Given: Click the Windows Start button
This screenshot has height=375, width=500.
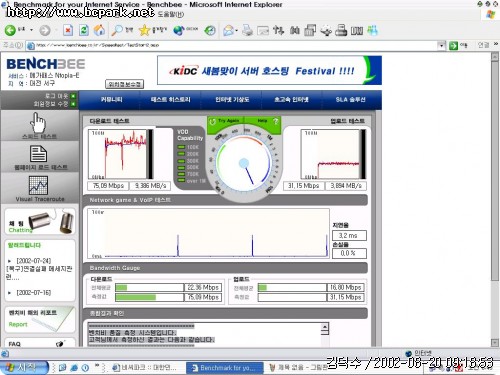Looking at the screenshot, I should click(x=23, y=368).
